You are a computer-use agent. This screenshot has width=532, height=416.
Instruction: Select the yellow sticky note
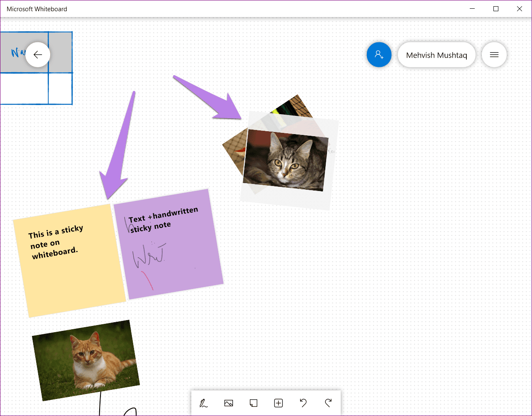[69, 260]
